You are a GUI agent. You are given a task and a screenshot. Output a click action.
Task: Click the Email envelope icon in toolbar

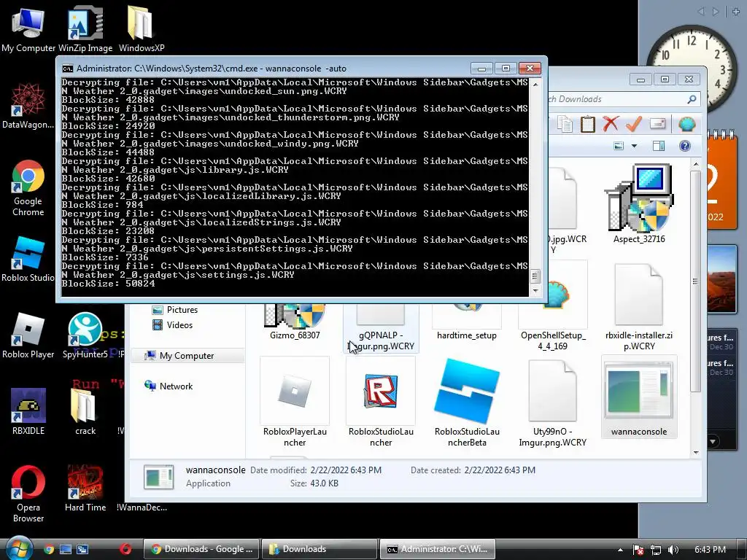click(657, 124)
